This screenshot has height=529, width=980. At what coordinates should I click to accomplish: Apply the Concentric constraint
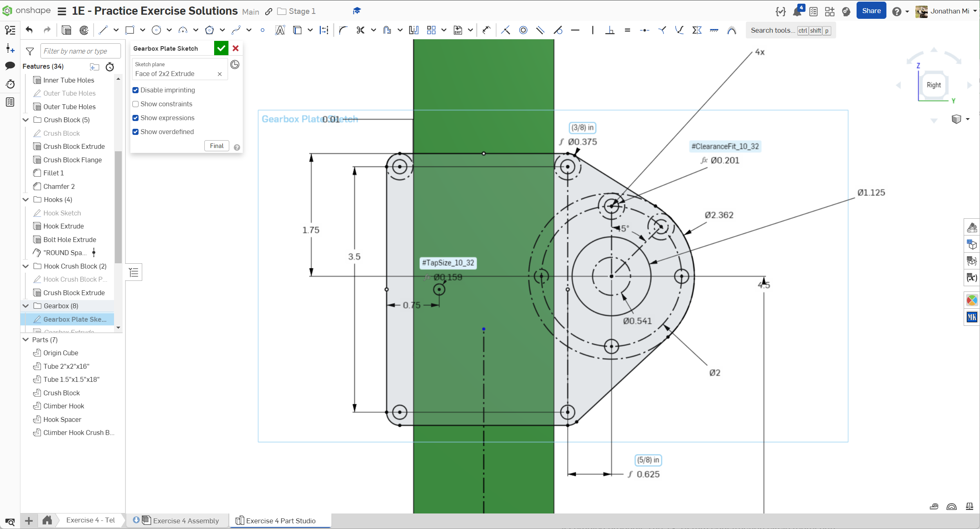tap(523, 30)
